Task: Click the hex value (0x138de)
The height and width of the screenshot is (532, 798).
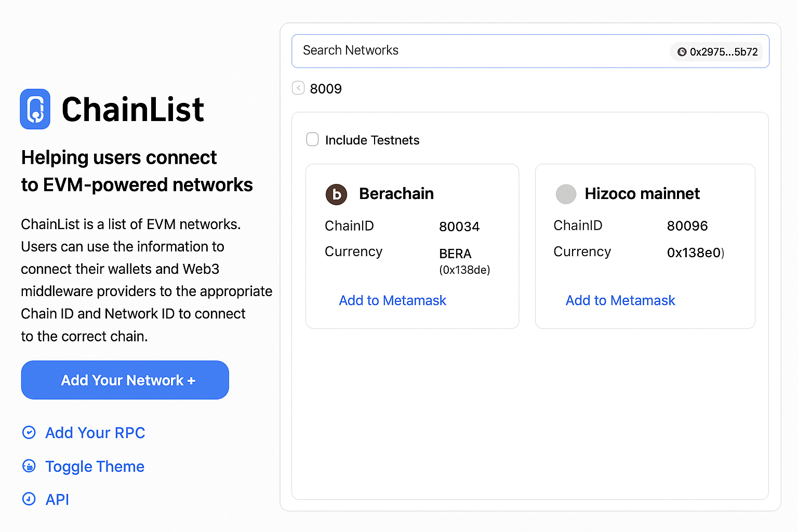Action: [464, 270]
